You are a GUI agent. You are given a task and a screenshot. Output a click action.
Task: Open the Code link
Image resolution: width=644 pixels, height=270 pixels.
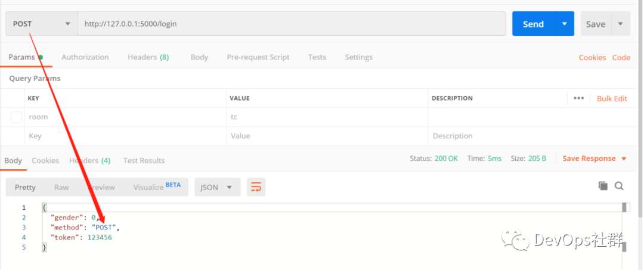pyautogui.click(x=621, y=57)
